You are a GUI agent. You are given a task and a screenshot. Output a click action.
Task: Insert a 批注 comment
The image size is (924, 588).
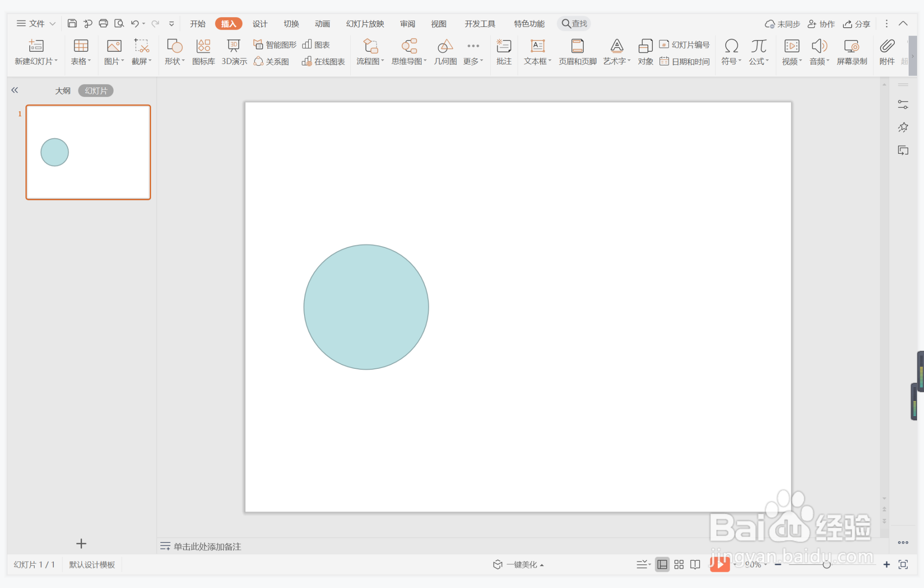[503, 51]
